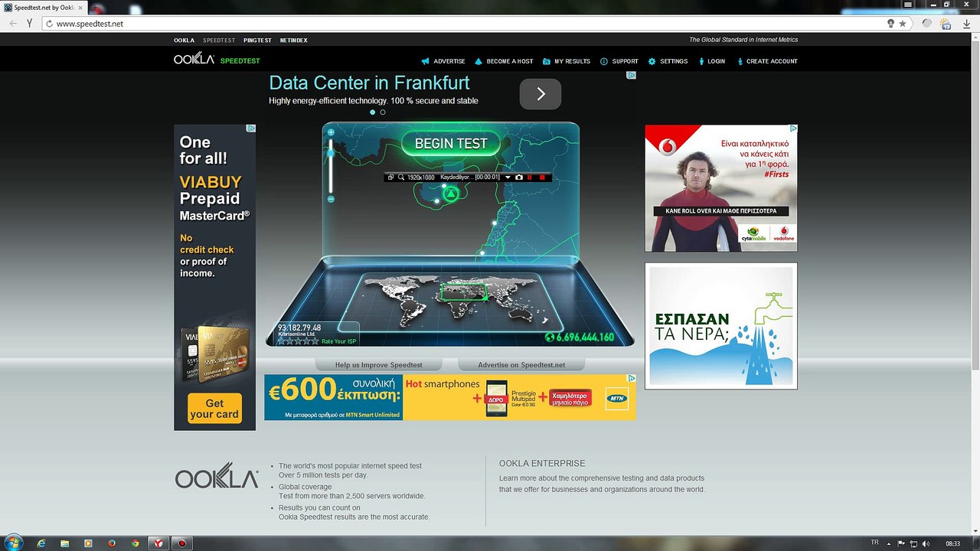Open browser downloads arrow icon

point(967,24)
